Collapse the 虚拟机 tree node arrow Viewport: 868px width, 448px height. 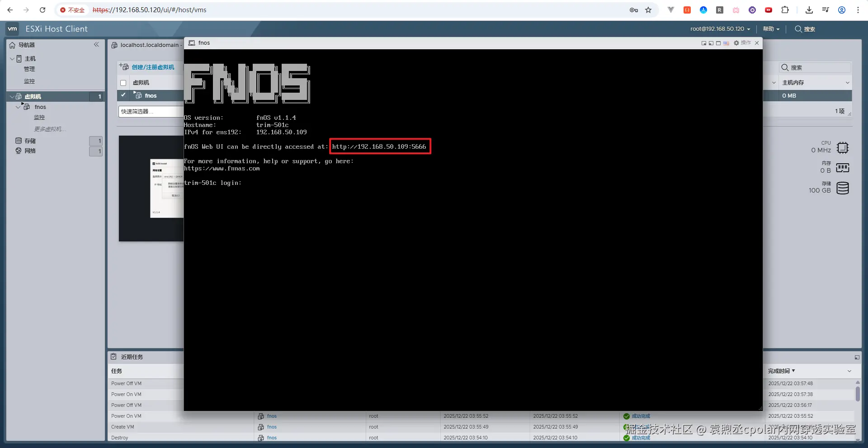coord(12,96)
